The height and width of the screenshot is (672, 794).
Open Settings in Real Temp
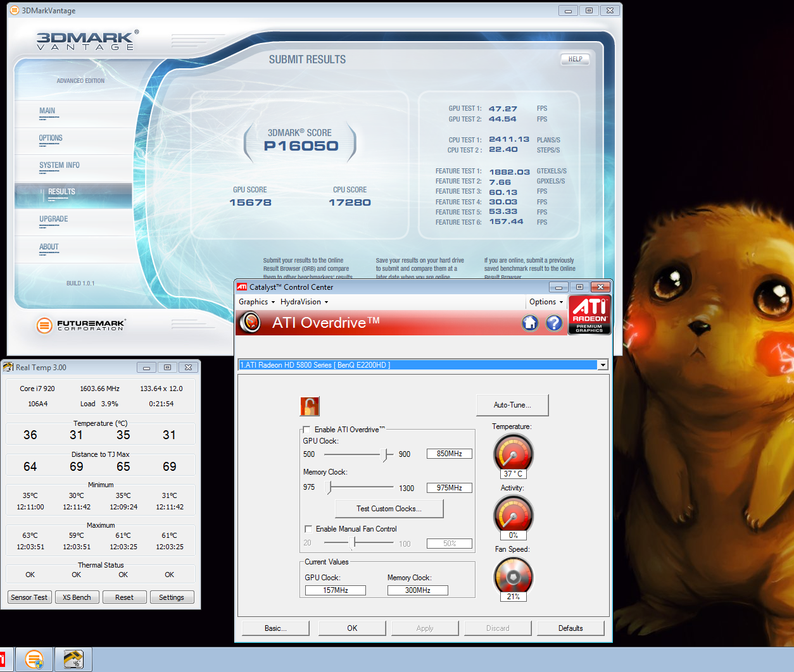pyautogui.click(x=172, y=597)
